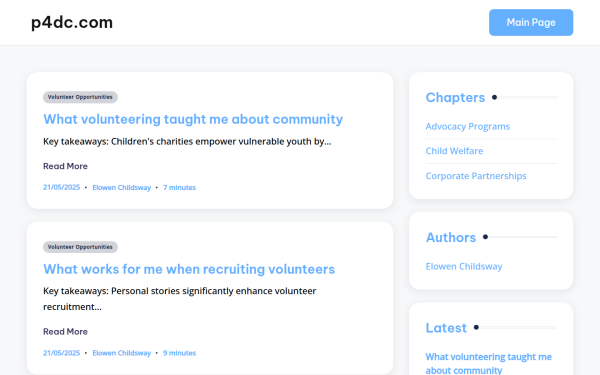The height and width of the screenshot is (375, 600).
Task: Select Elowen Childsway in Authors panel
Action: (x=464, y=266)
